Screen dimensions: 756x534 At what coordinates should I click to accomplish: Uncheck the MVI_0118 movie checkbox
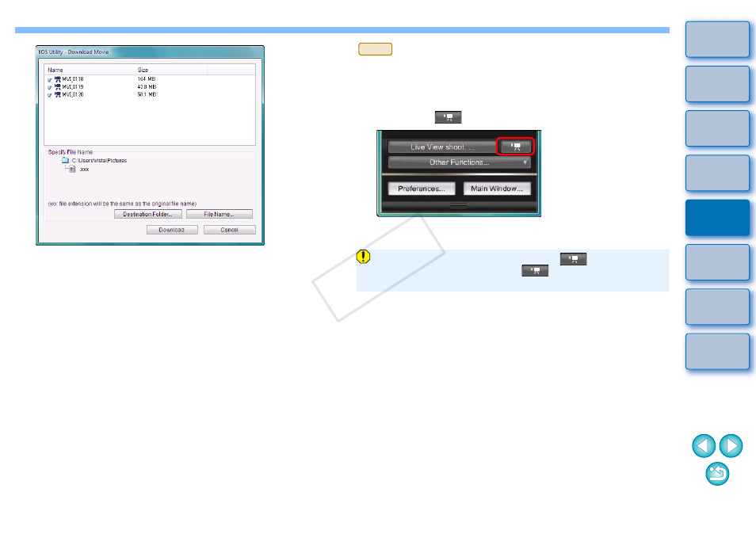pos(50,80)
